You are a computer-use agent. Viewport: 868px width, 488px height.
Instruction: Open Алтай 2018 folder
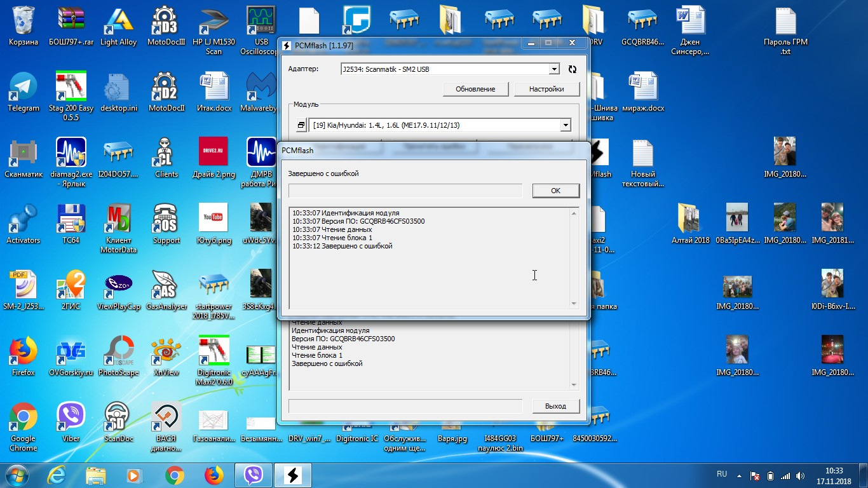point(690,225)
